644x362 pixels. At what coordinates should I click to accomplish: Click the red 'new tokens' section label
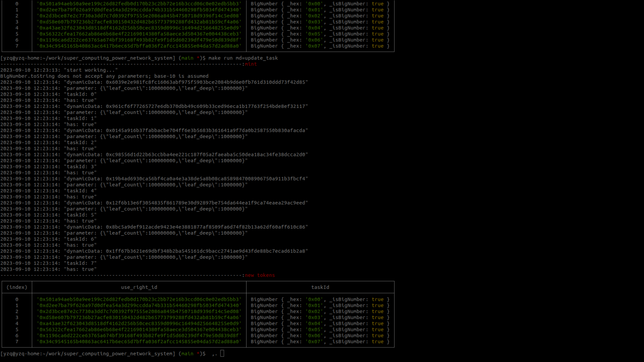click(x=260, y=275)
